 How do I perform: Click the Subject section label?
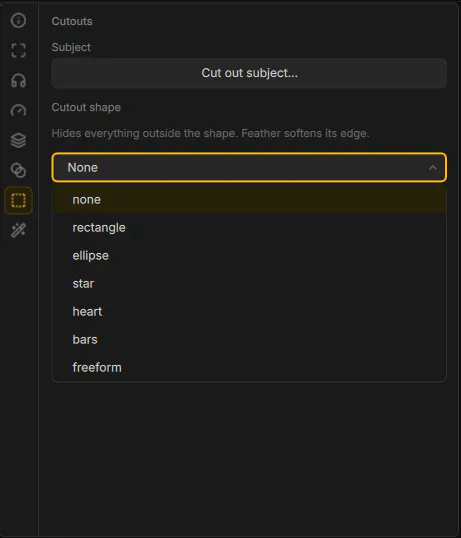click(x=71, y=47)
